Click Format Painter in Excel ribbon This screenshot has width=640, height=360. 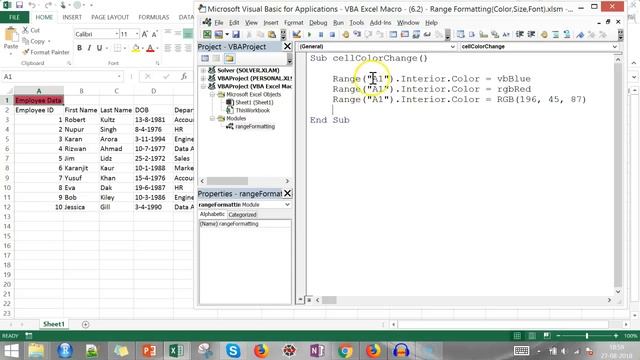tap(46, 52)
